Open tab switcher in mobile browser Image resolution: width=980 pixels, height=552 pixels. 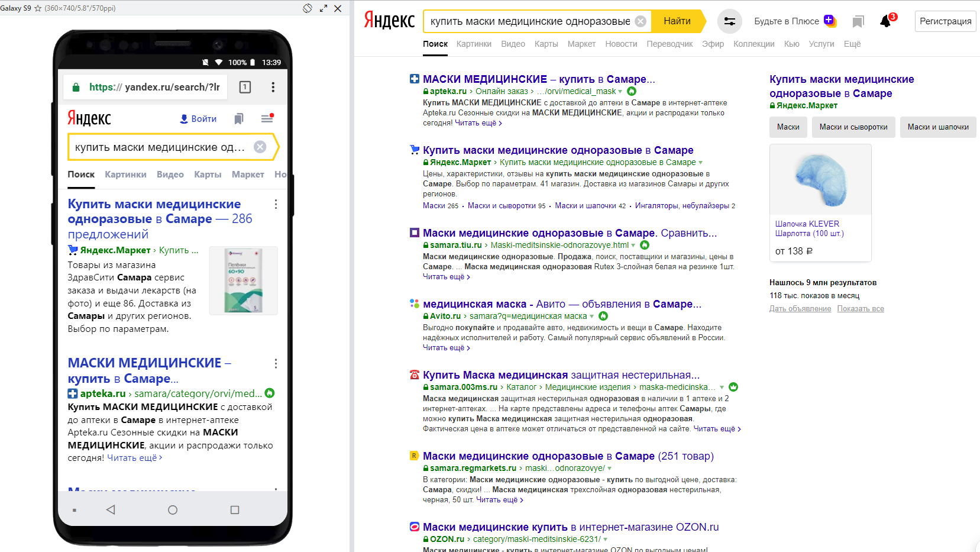pos(245,87)
